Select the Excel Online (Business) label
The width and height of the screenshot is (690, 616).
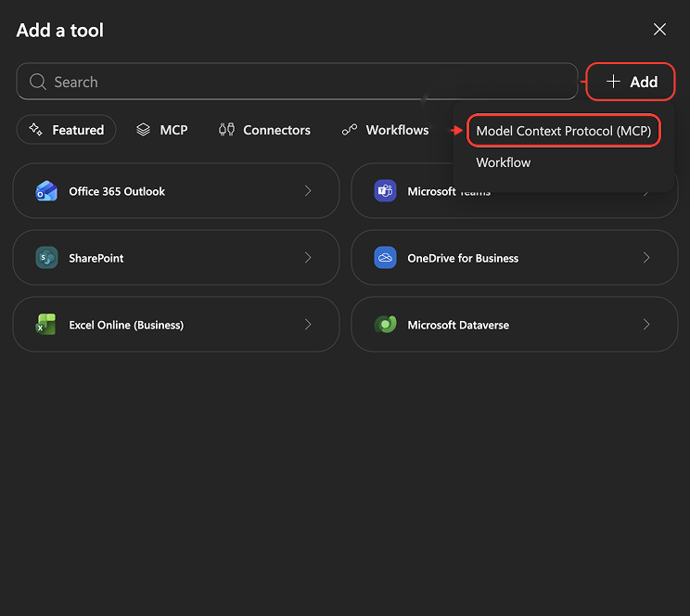click(126, 325)
